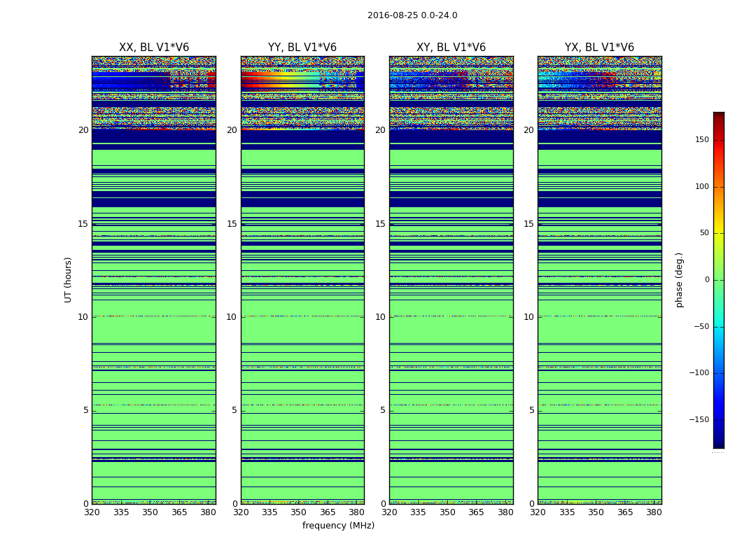Image resolution: width=735 pixels, height=560 pixels.
Task: Select the phase (deg.) colorbar label
Action: (679, 280)
